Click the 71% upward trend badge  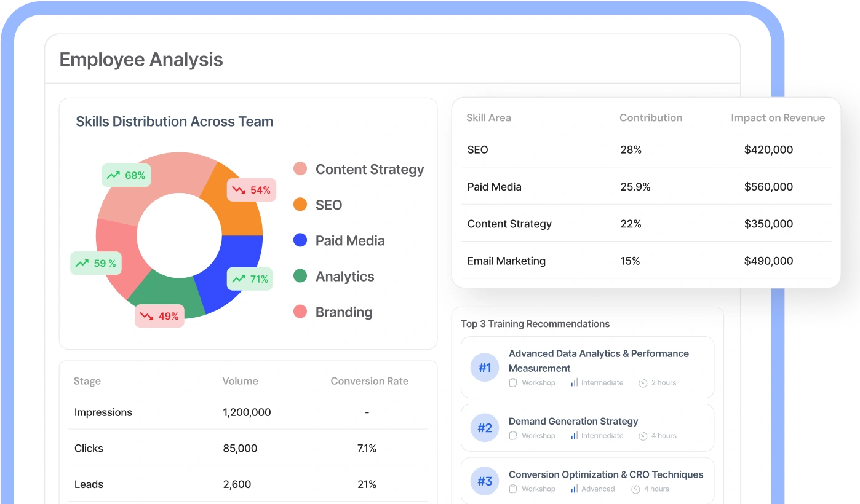[x=250, y=279]
